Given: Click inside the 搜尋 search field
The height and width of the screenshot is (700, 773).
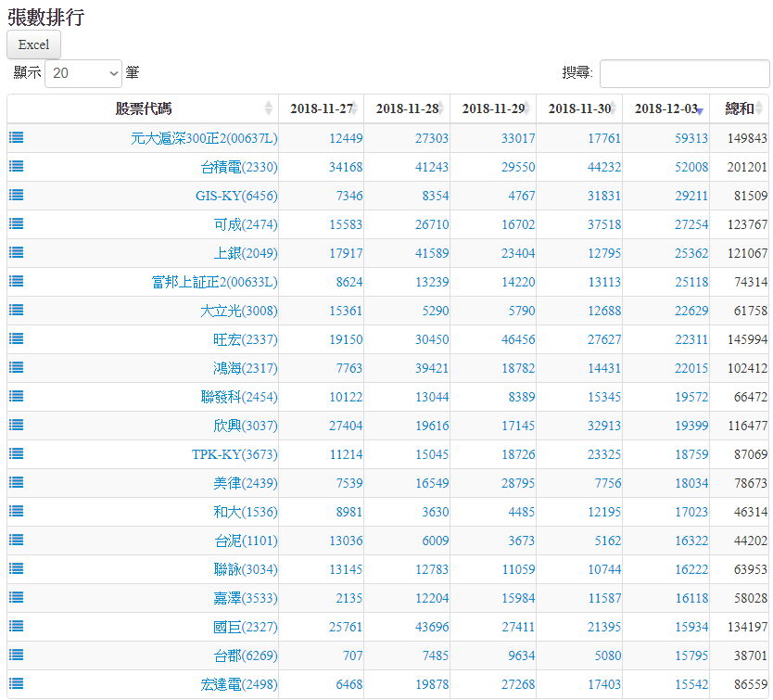Looking at the screenshot, I should [684, 73].
